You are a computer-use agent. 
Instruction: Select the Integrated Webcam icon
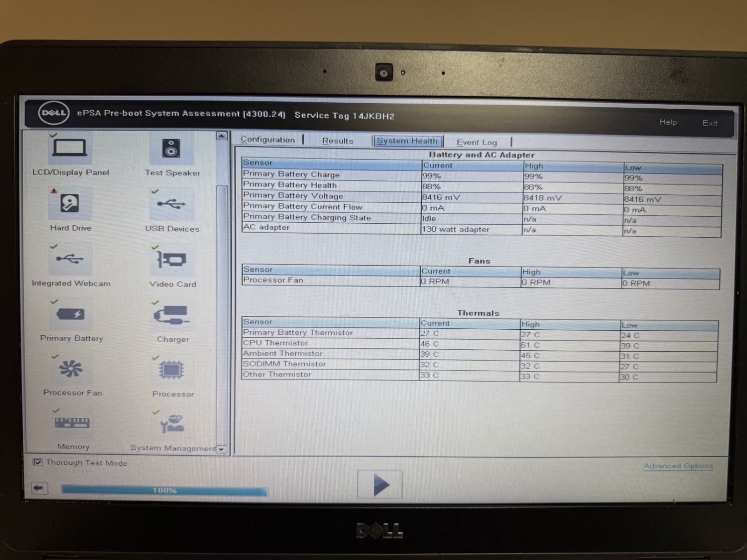click(70, 259)
